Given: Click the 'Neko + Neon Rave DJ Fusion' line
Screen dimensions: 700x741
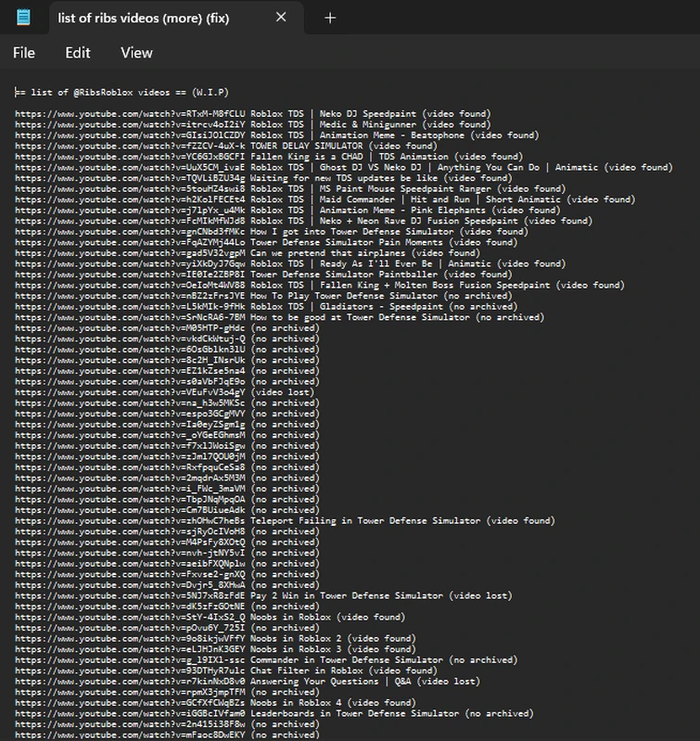Looking at the screenshot, I should tap(304, 221).
